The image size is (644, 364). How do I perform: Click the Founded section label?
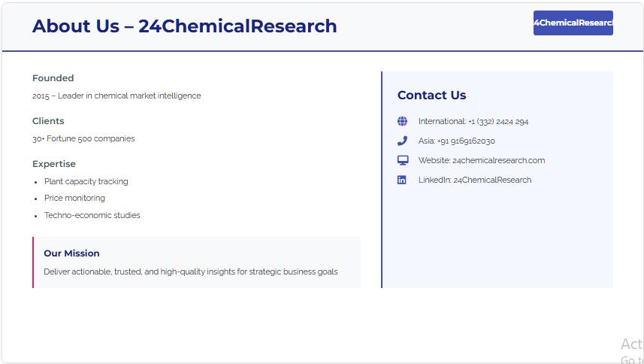[53, 78]
